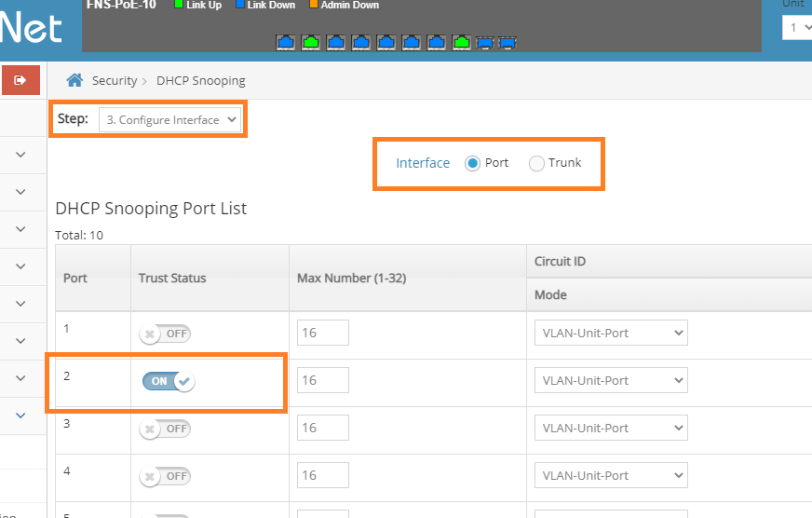Enable Trust Status for port 3

tap(165, 429)
